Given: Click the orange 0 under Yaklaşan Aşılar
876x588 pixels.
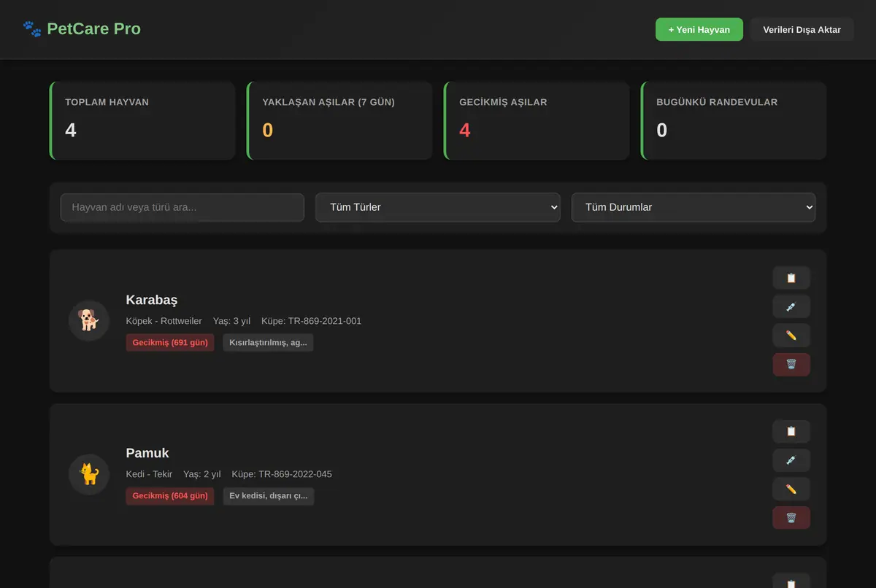Looking at the screenshot, I should tap(268, 131).
